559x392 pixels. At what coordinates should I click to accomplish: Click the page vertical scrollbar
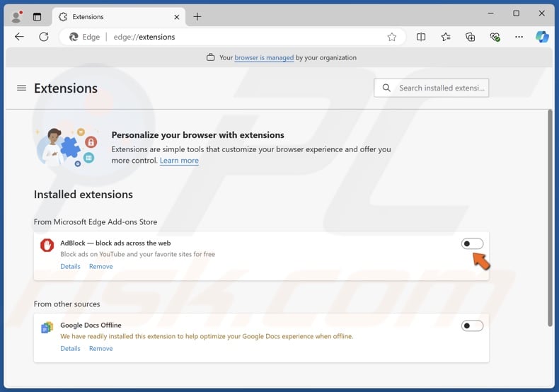coord(550,218)
